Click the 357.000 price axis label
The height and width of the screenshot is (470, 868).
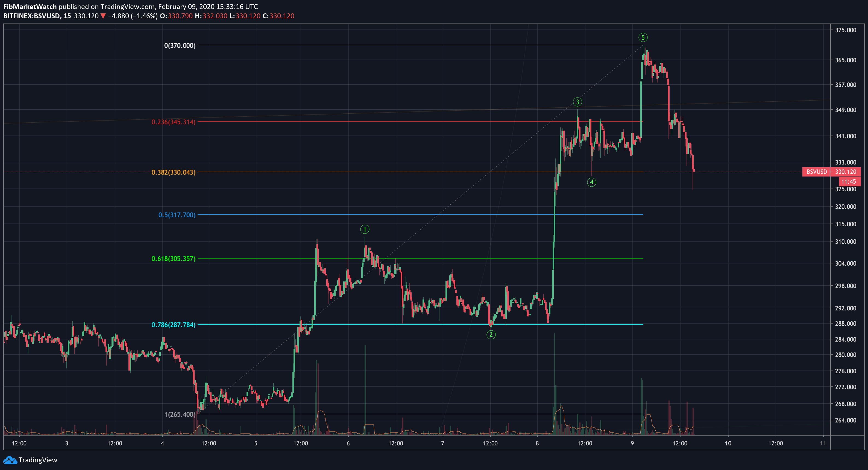[845, 84]
